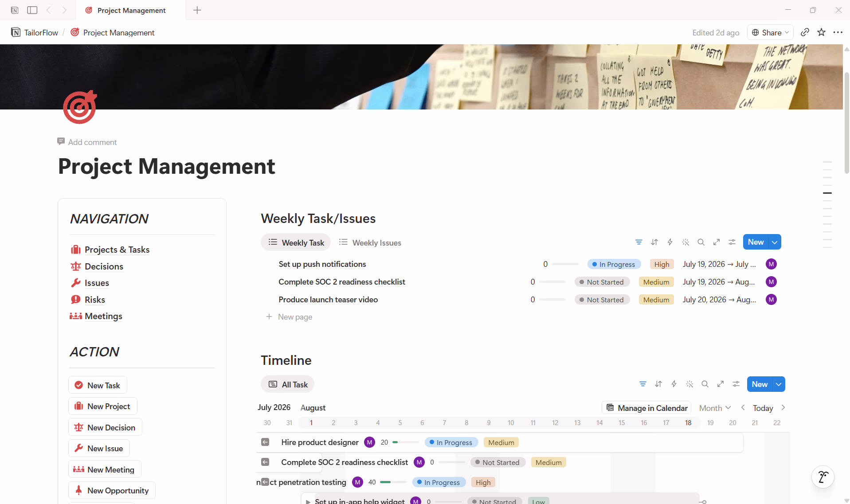Copy page link icon

tap(805, 32)
